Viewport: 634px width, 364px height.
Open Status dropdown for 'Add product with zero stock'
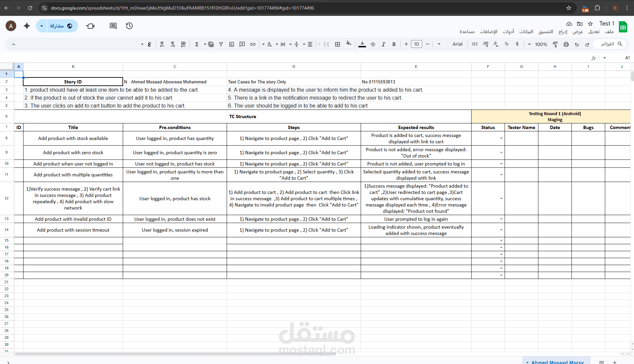coord(501,153)
